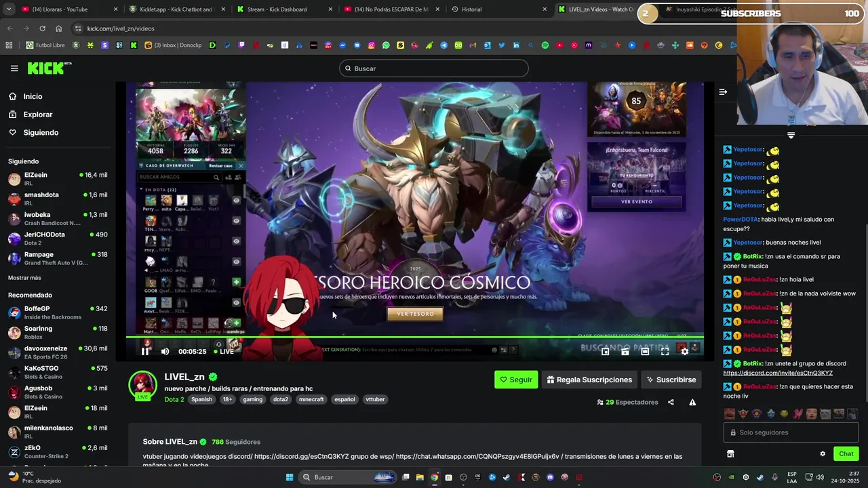868x488 pixels.
Task: Open Steam icon in system tray
Action: [x=759, y=477]
